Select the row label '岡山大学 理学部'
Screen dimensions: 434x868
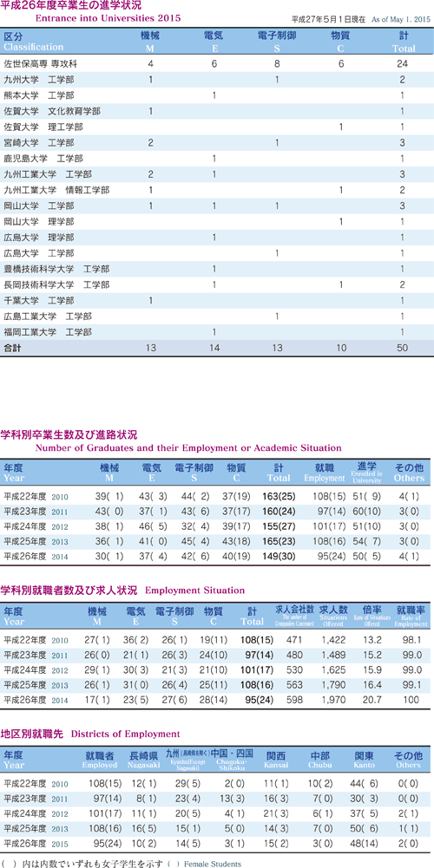click(38, 222)
